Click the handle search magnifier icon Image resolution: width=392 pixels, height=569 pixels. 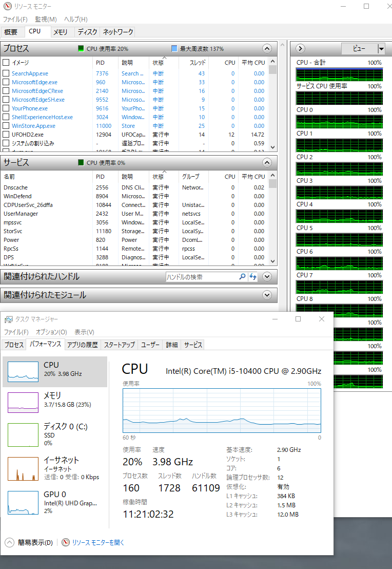coord(243,277)
